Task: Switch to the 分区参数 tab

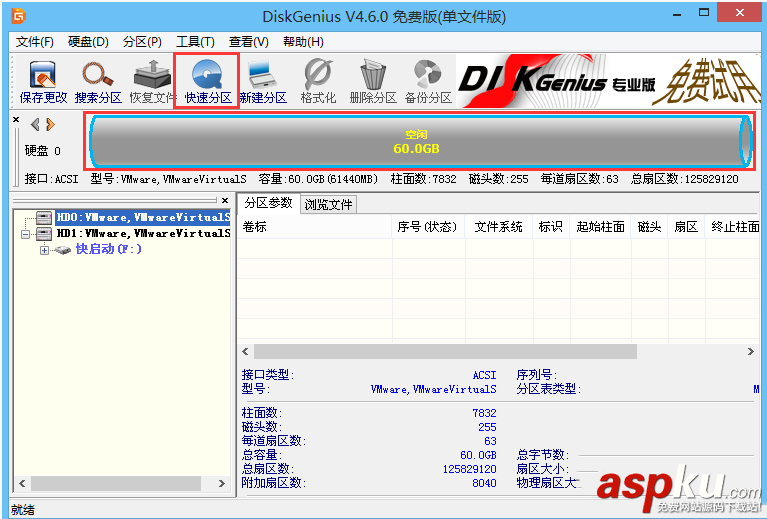Action: (x=269, y=203)
